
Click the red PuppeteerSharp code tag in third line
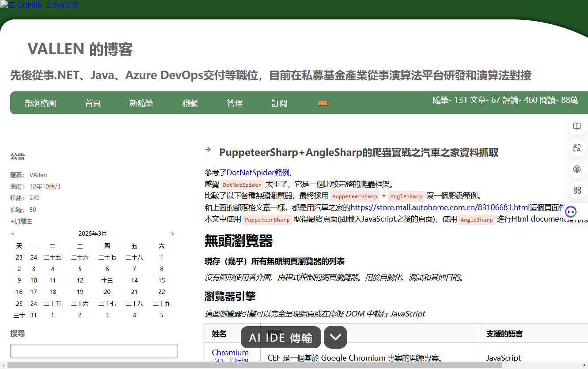[x=355, y=196]
